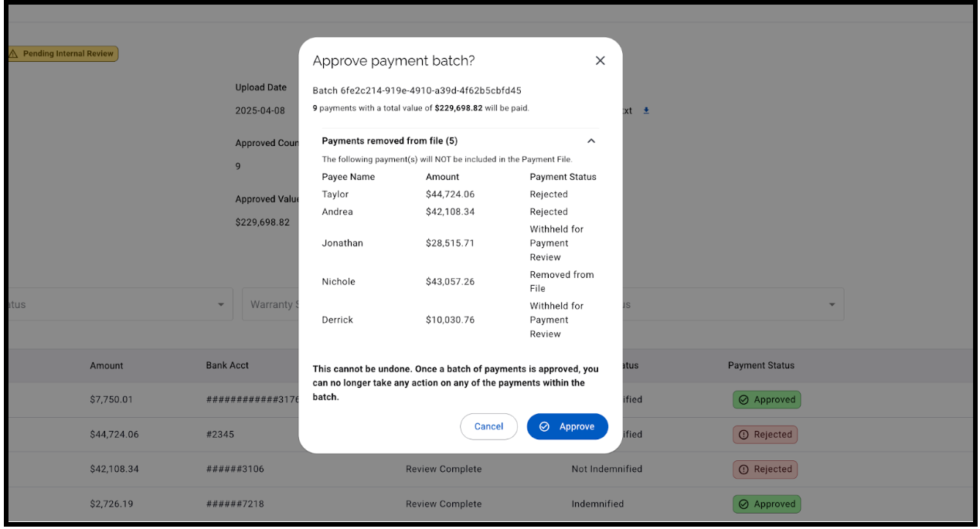The width and height of the screenshot is (980, 529).
Task: Click the download icon beside the file name
Action: pyautogui.click(x=646, y=110)
